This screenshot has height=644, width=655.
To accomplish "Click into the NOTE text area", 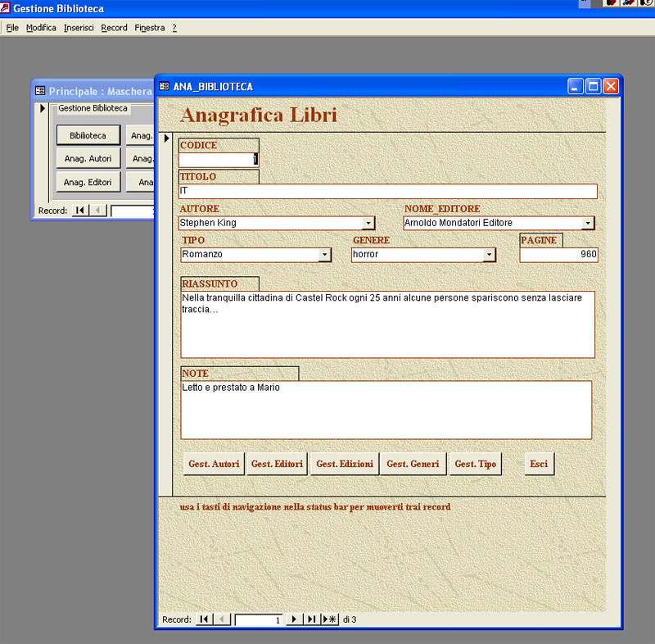I will [386, 410].
